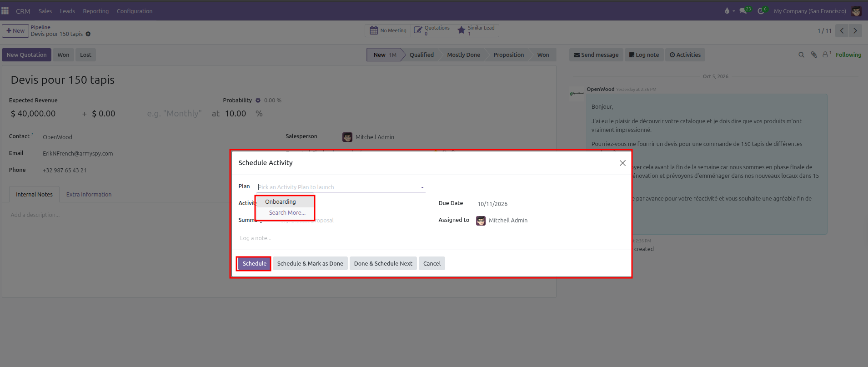Open the Similar Lead star button

click(476, 30)
